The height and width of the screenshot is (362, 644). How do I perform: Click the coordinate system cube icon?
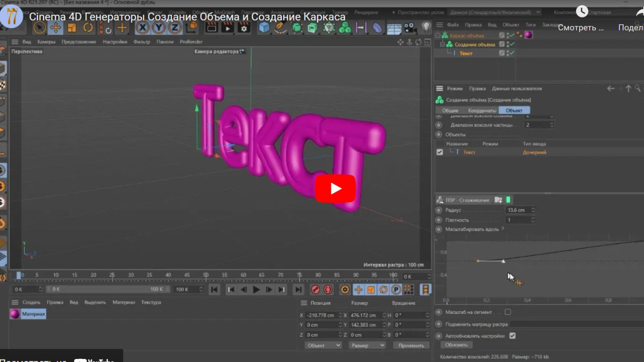[191, 28]
